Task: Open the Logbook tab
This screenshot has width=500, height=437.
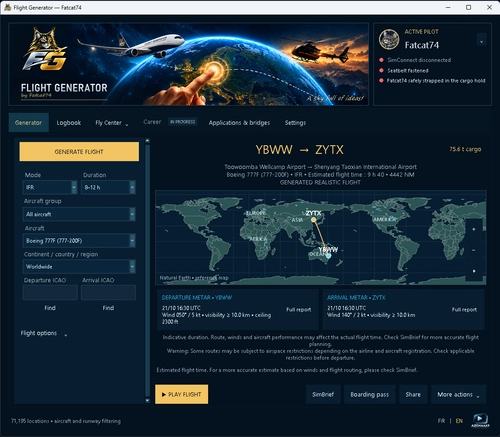Action: pos(69,123)
